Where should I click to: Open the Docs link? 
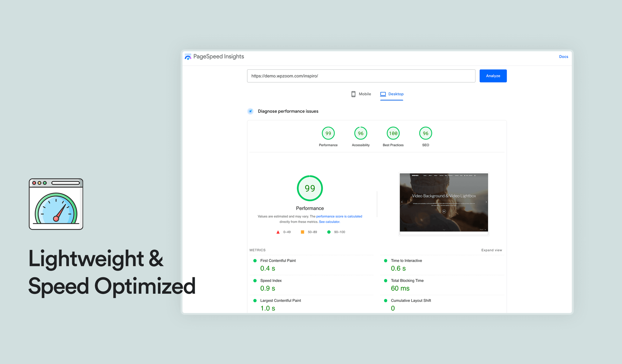(563, 57)
